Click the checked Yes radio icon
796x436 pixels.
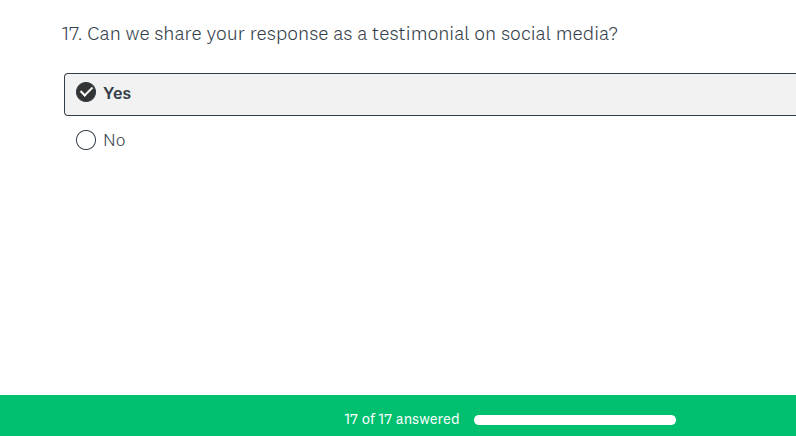pos(86,93)
